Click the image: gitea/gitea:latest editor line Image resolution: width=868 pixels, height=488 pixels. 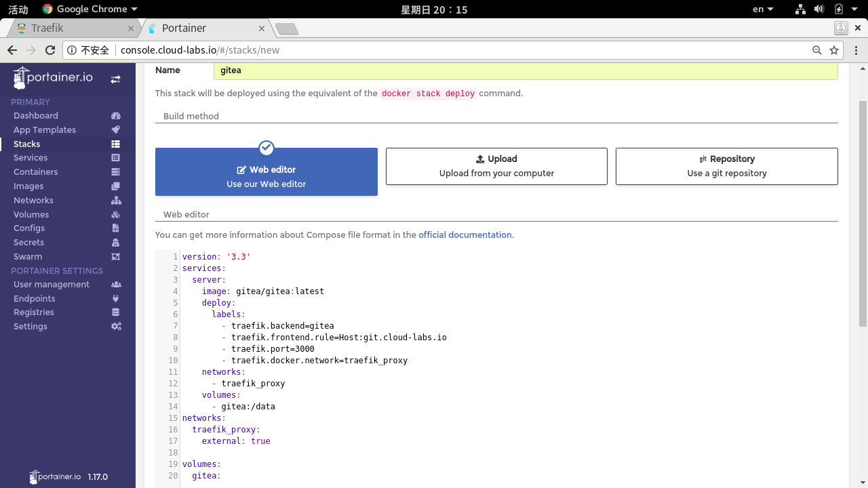[x=263, y=291]
